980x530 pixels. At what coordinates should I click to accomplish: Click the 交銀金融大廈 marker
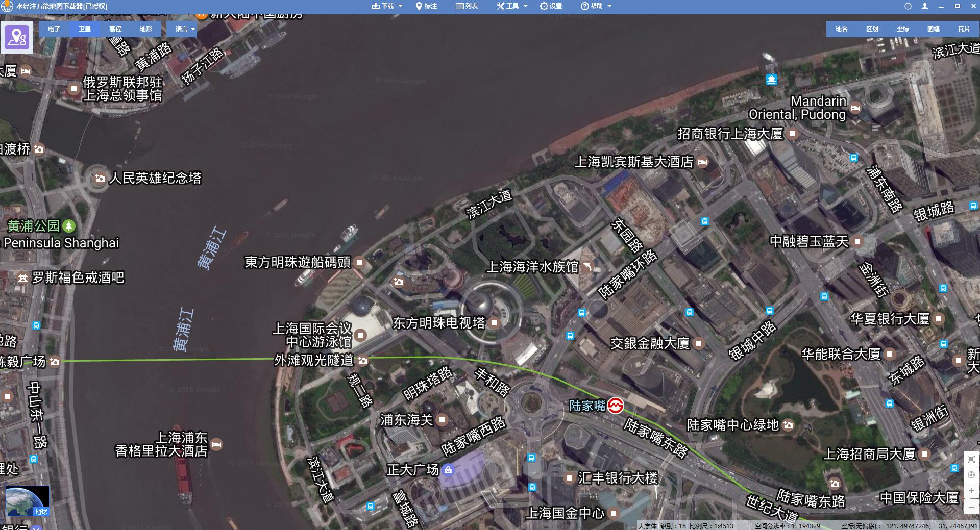click(x=699, y=343)
